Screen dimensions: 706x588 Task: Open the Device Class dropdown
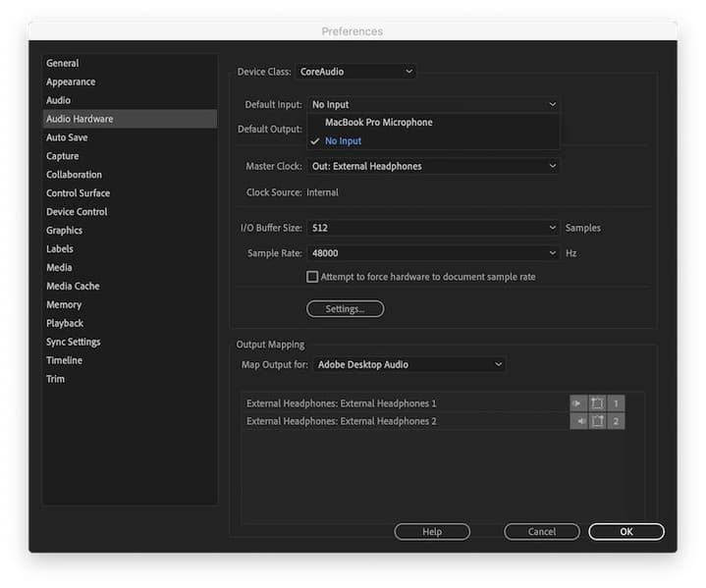[x=355, y=72]
